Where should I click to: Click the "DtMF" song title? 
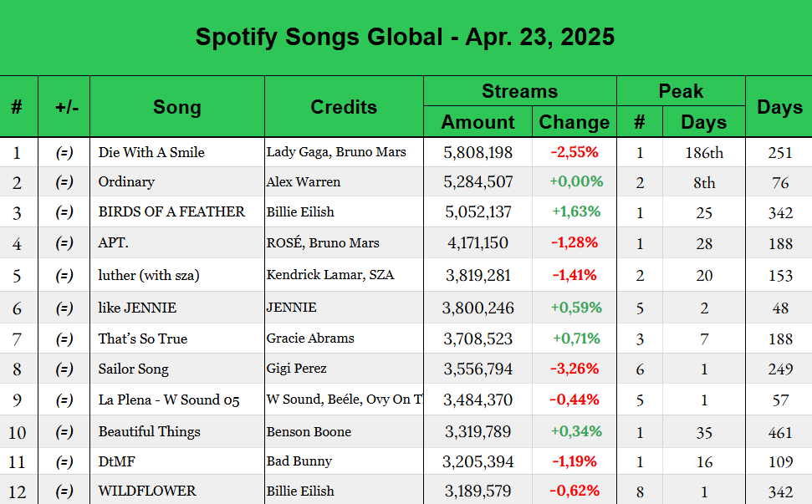click(116, 461)
